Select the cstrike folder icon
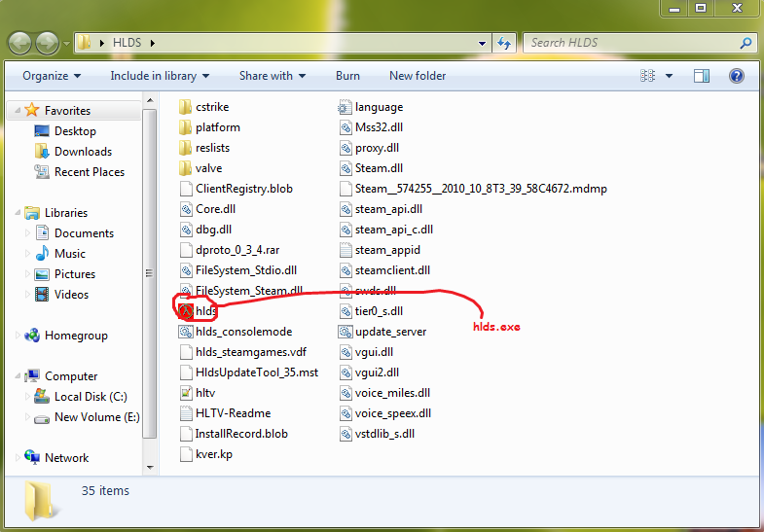The image size is (764, 532). (x=185, y=107)
